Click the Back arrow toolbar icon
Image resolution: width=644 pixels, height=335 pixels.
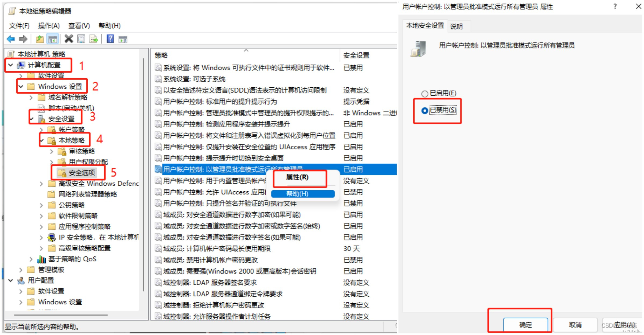coord(11,39)
